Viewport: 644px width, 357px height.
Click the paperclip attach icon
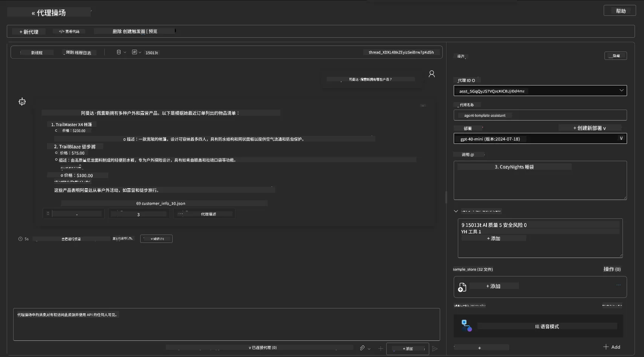click(x=362, y=348)
